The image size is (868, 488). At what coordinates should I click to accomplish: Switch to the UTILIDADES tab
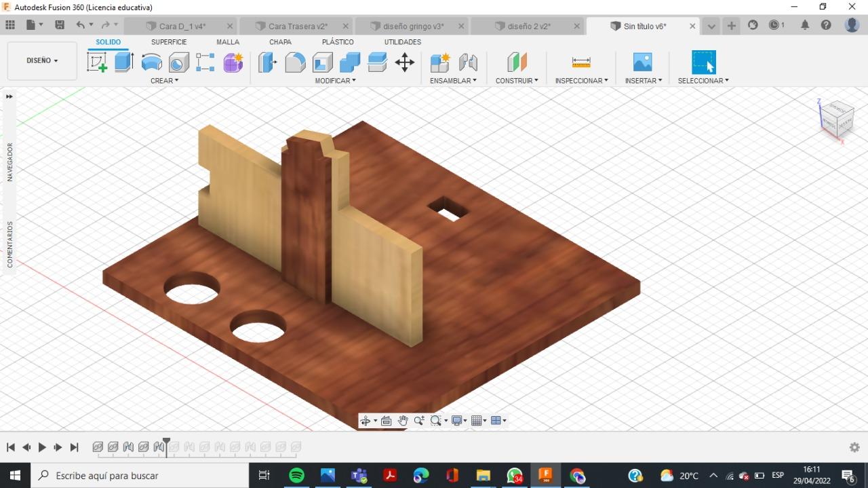403,42
